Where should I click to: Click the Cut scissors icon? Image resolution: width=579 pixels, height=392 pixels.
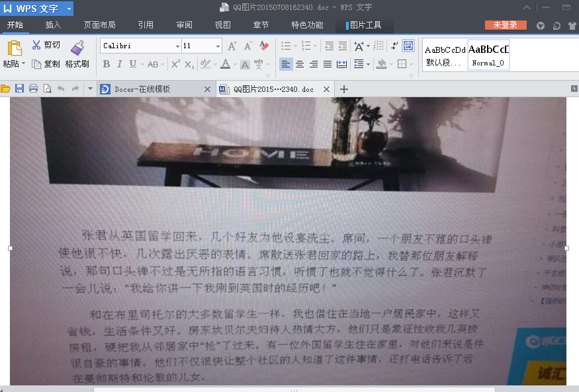click(x=36, y=45)
